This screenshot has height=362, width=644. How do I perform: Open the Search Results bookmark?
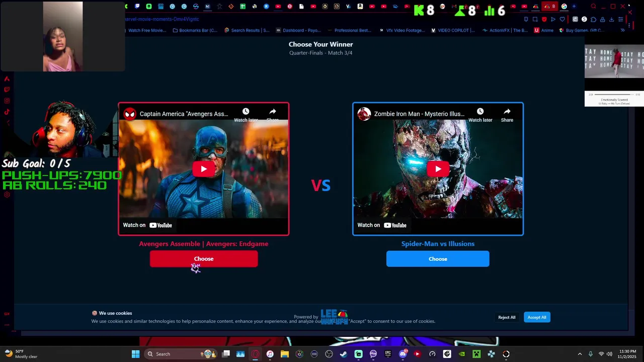(247, 30)
